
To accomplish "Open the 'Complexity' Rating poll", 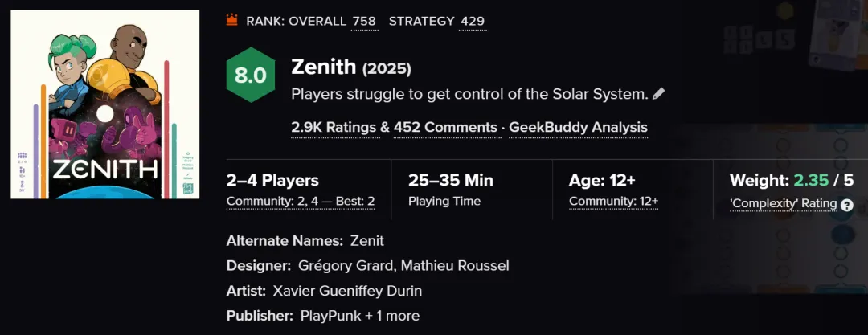I will tap(784, 203).
